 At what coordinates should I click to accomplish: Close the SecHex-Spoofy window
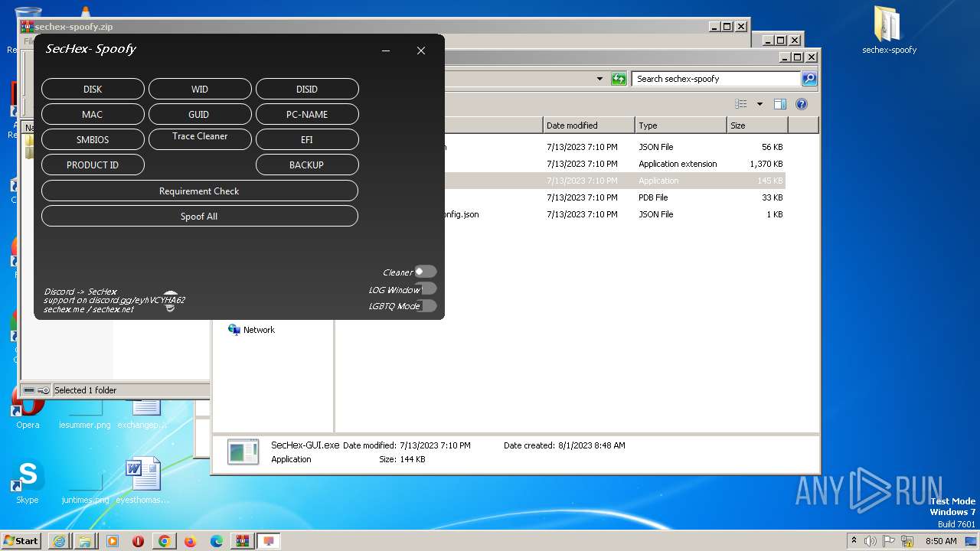(x=421, y=51)
